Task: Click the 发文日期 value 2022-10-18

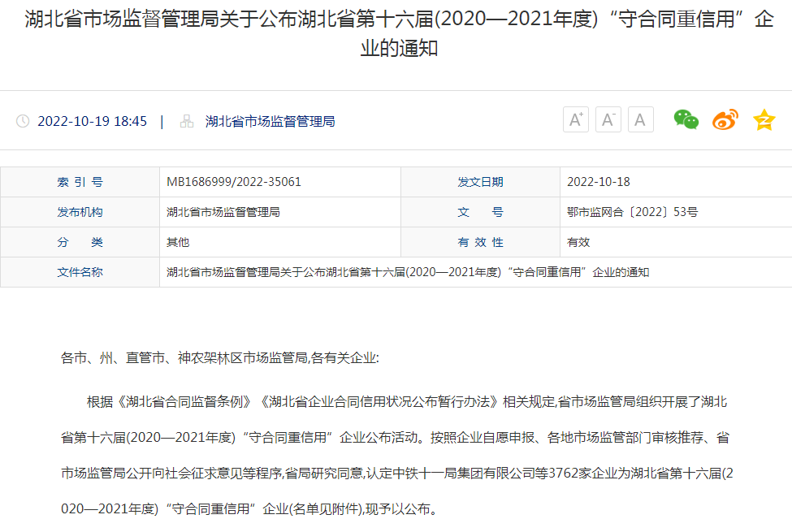Action: tap(599, 182)
